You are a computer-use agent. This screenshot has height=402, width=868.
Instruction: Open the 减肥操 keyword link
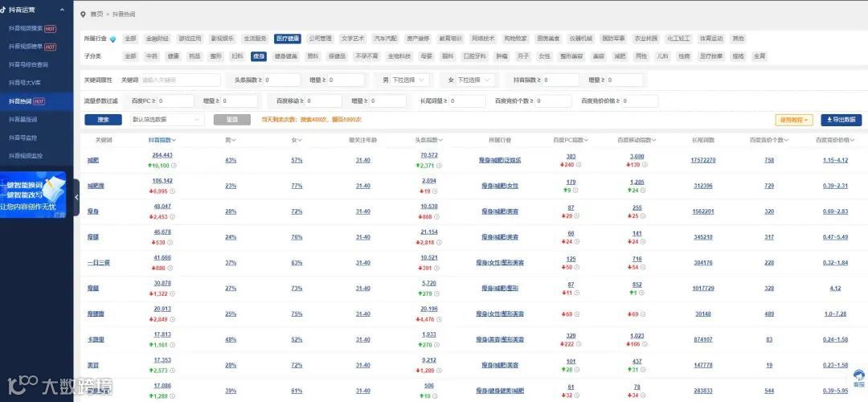point(96,186)
